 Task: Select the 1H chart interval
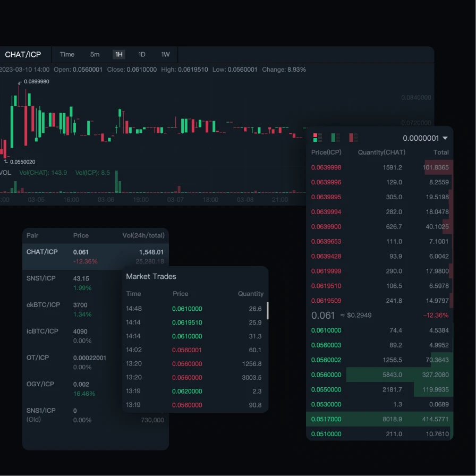pyautogui.click(x=119, y=55)
